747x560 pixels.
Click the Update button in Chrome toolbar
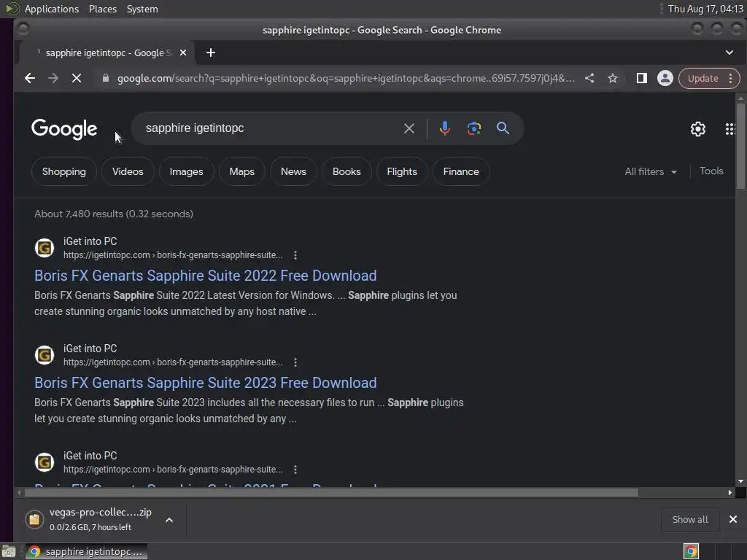[703, 79]
